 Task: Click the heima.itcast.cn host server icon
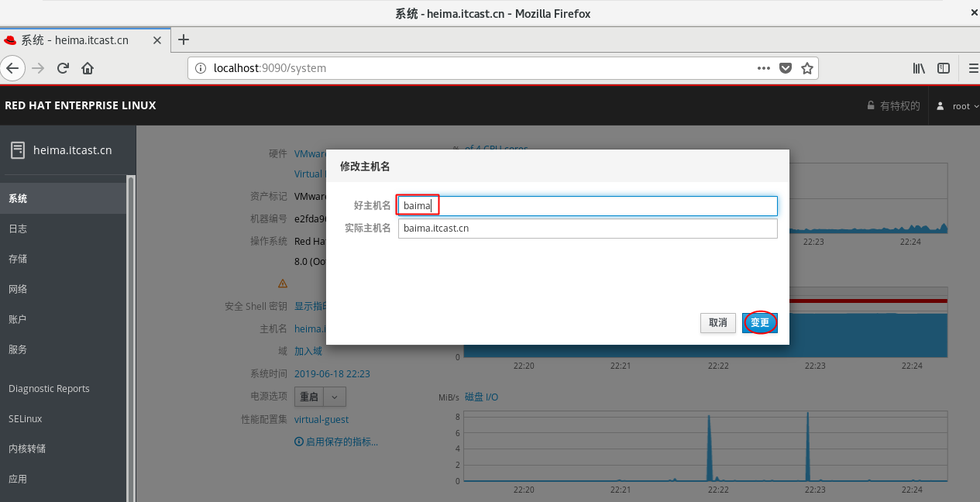point(17,150)
